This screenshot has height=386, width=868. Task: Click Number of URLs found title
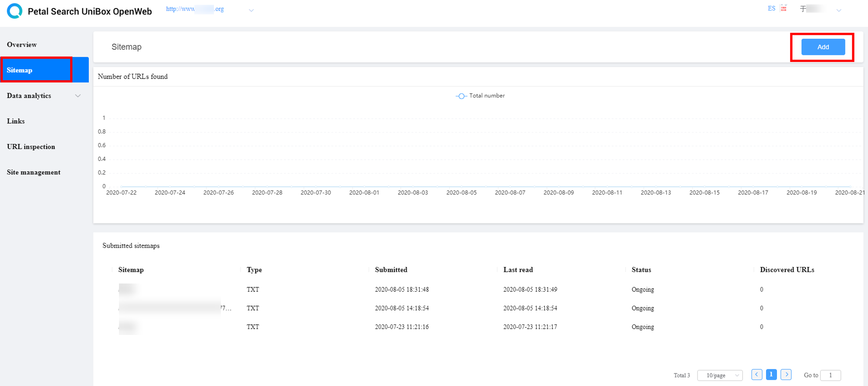pyautogui.click(x=132, y=76)
